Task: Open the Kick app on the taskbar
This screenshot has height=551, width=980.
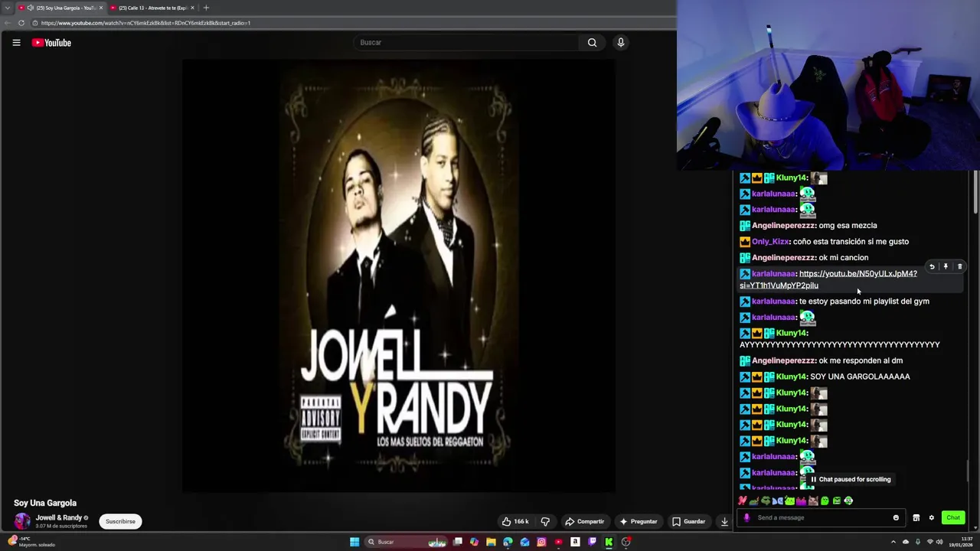Action: [609, 542]
